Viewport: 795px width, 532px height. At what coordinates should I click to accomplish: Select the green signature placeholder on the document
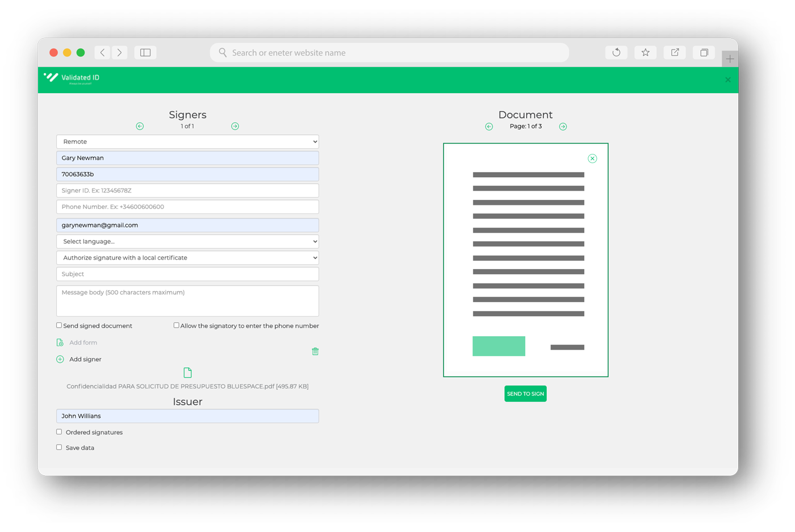click(499, 346)
